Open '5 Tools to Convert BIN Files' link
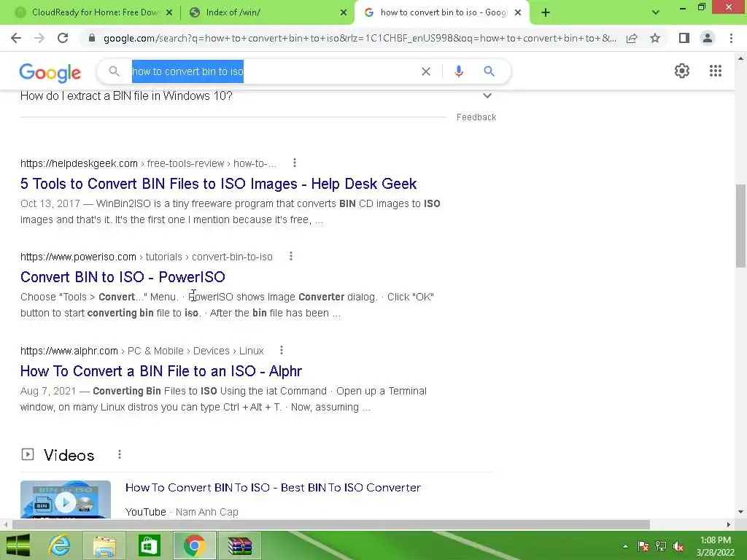Viewport: 747px width, 560px height. coord(219,184)
